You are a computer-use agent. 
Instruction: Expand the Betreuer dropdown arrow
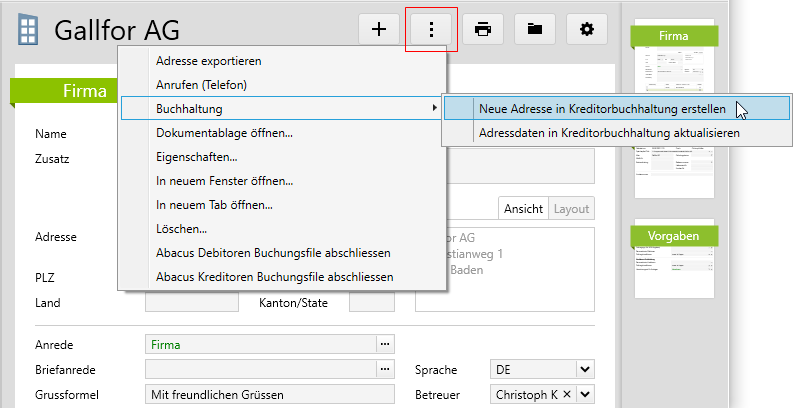point(584,395)
